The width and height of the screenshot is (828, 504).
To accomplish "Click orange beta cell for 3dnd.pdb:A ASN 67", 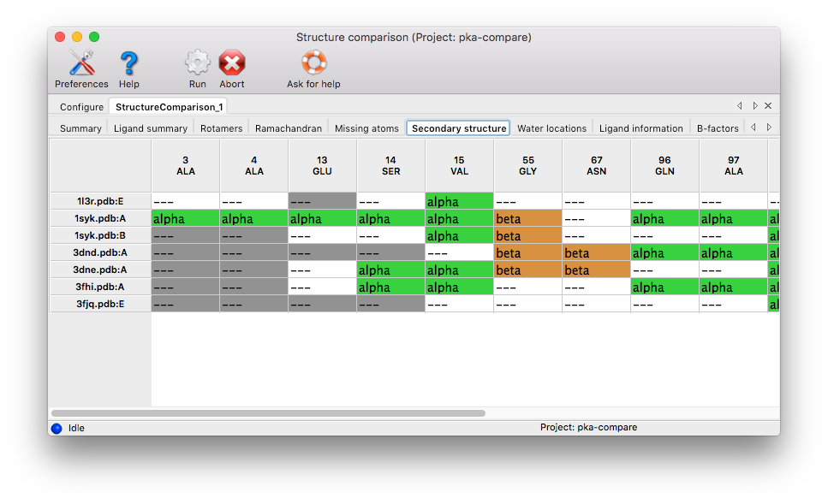I will click(x=596, y=253).
